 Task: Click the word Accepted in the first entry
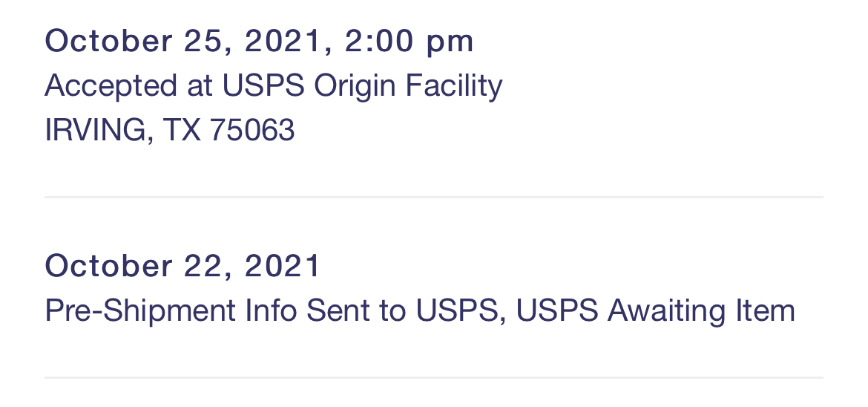(111, 88)
